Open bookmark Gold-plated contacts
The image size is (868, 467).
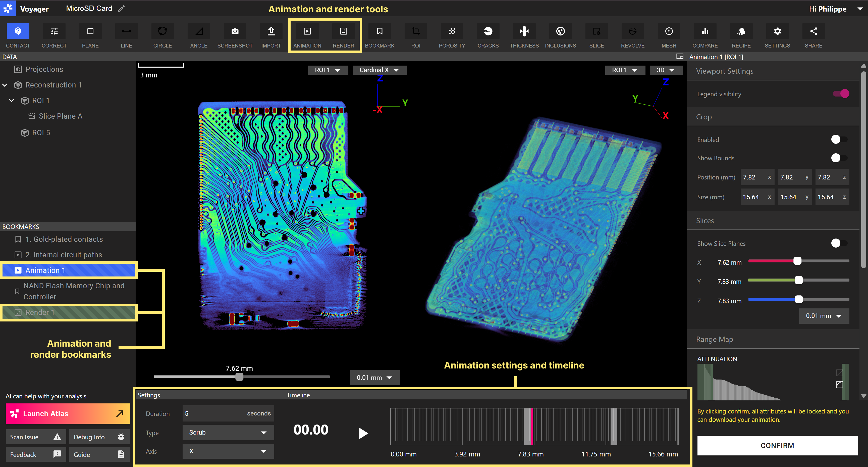point(64,239)
